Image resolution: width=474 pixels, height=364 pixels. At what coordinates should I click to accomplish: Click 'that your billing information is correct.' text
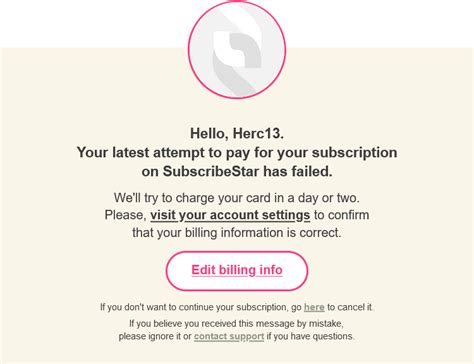[237, 232]
